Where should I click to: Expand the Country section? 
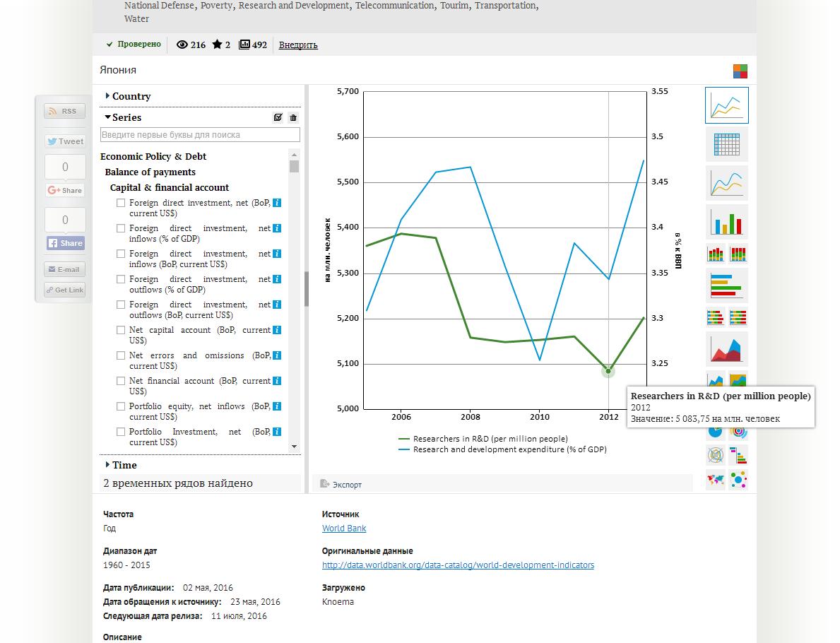131,96
